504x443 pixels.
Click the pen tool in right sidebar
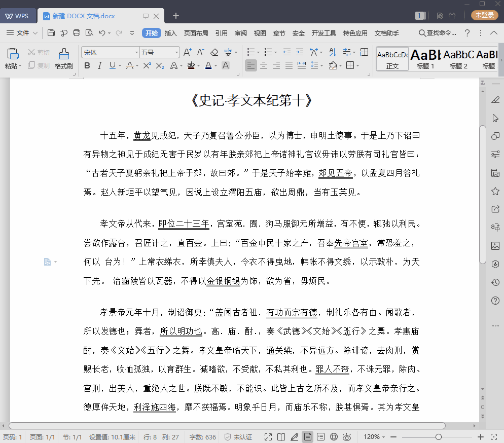495,100
